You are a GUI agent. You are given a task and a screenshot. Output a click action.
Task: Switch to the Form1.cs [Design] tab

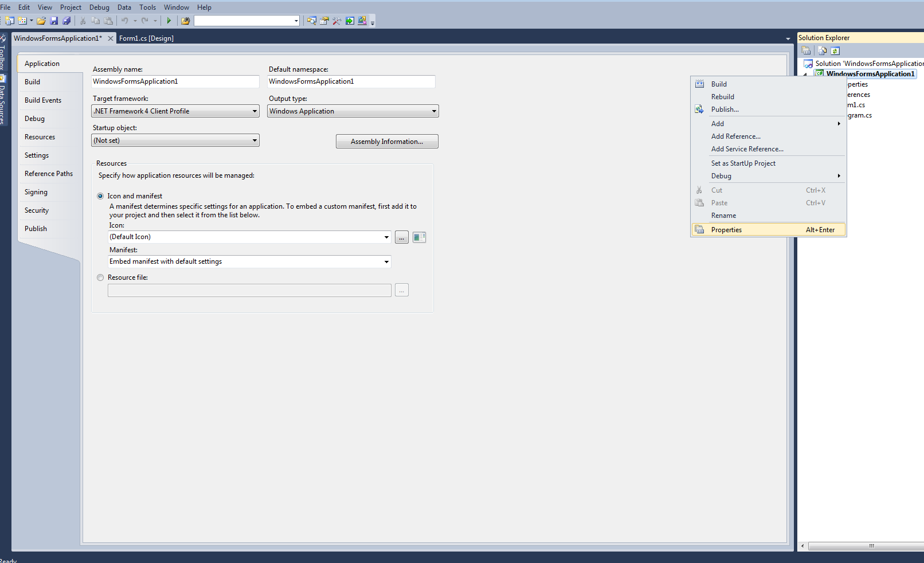click(x=146, y=38)
